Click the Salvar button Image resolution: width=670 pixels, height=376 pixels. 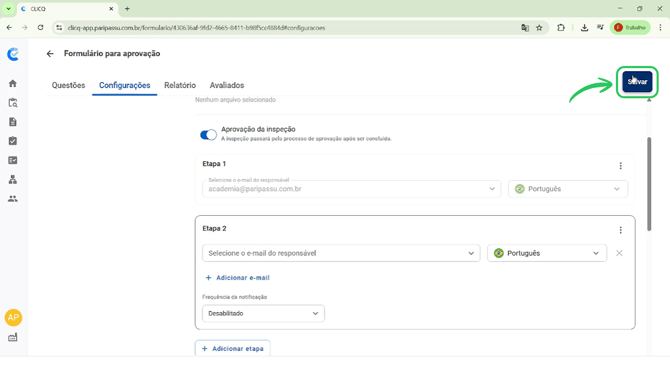coord(637,82)
